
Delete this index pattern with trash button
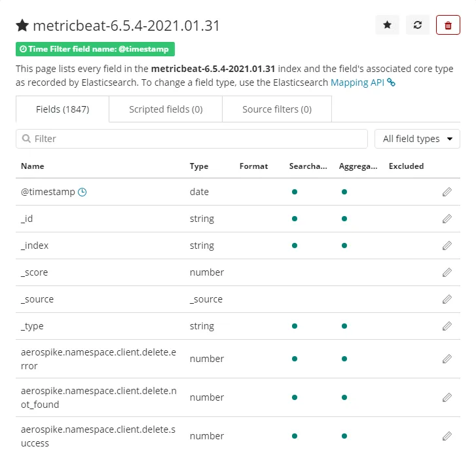point(448,25)
